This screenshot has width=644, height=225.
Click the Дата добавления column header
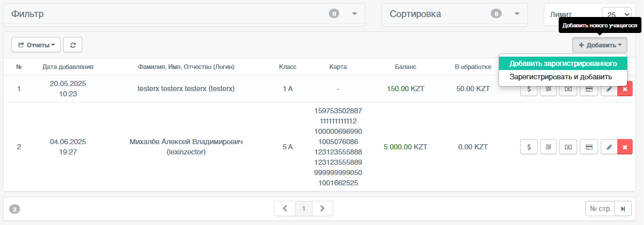[68, 67]
